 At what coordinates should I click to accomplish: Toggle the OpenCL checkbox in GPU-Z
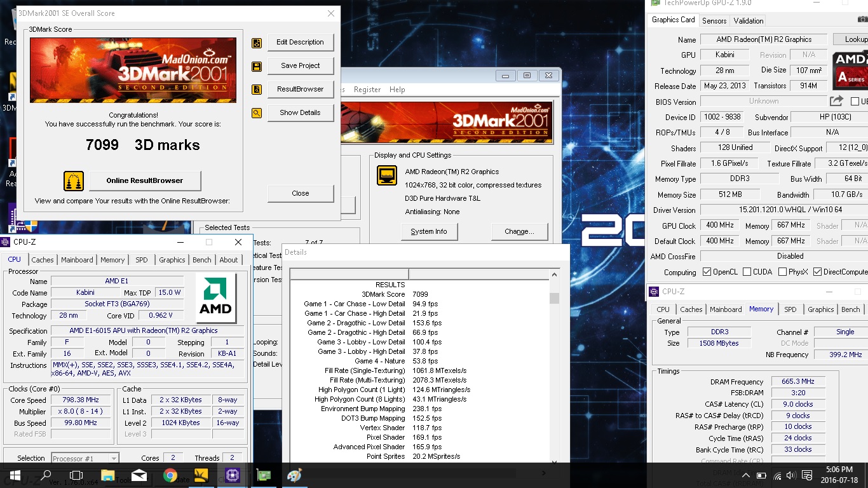[707, 272]
